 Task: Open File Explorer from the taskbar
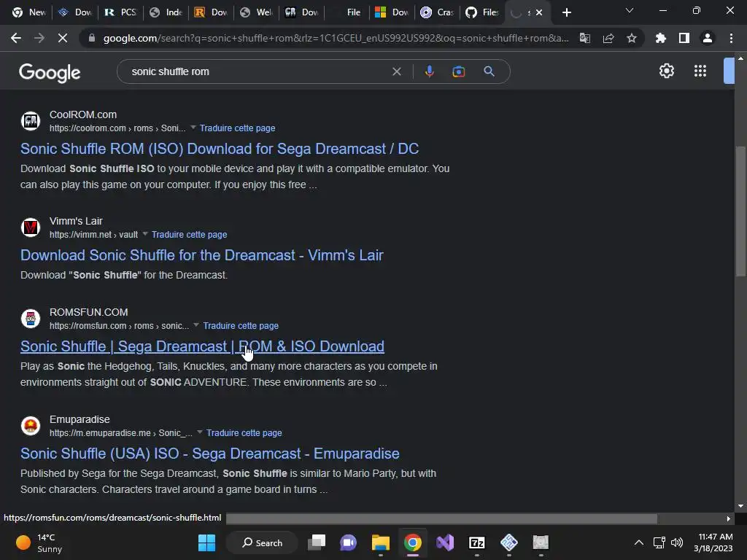coord(381,542)
